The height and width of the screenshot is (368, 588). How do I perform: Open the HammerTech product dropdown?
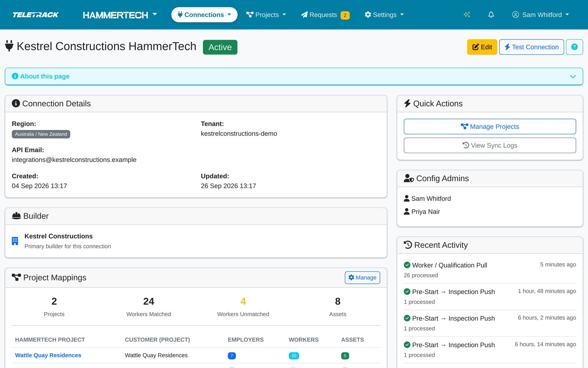point(120,15)
